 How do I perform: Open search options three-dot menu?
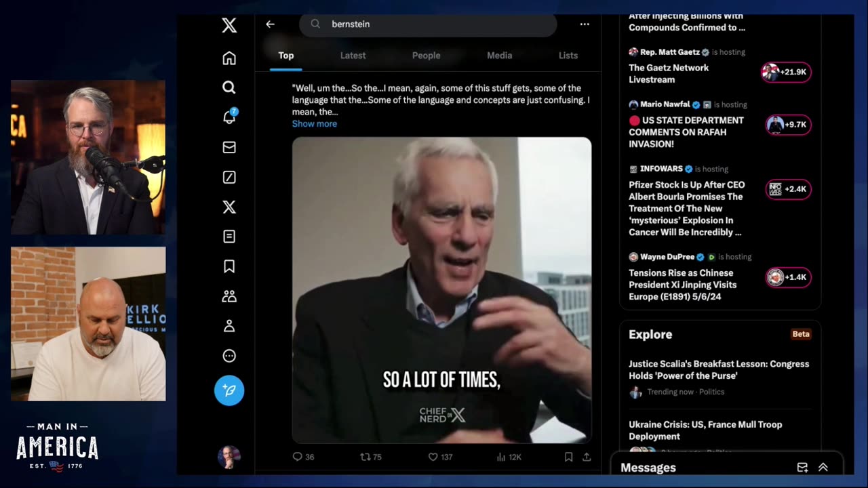585,24
